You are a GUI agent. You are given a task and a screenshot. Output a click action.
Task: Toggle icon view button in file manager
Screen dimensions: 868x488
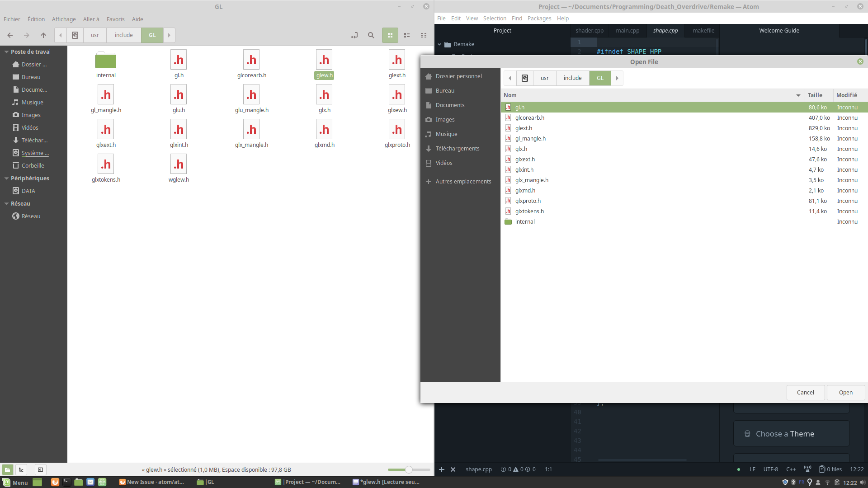click(390, 35)
